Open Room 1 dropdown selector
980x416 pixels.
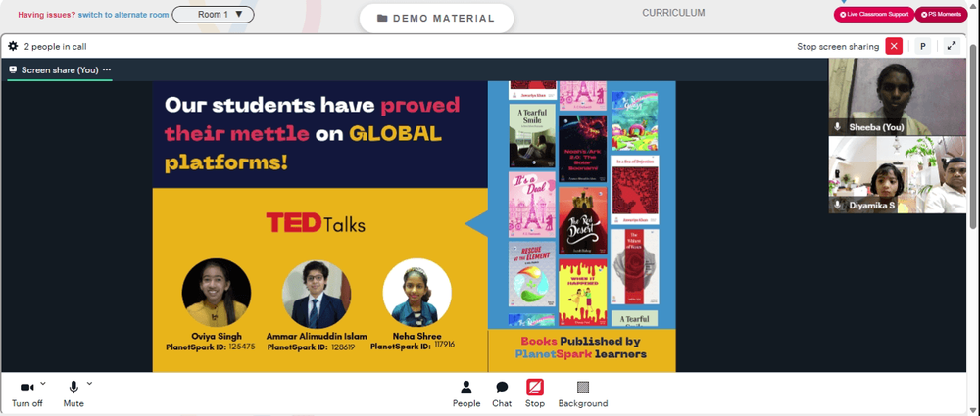coord(213,15)
